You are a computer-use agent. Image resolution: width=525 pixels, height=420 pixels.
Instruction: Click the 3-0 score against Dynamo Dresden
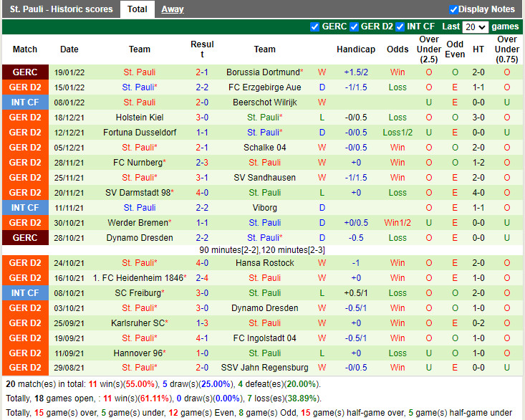coord(202,308)
